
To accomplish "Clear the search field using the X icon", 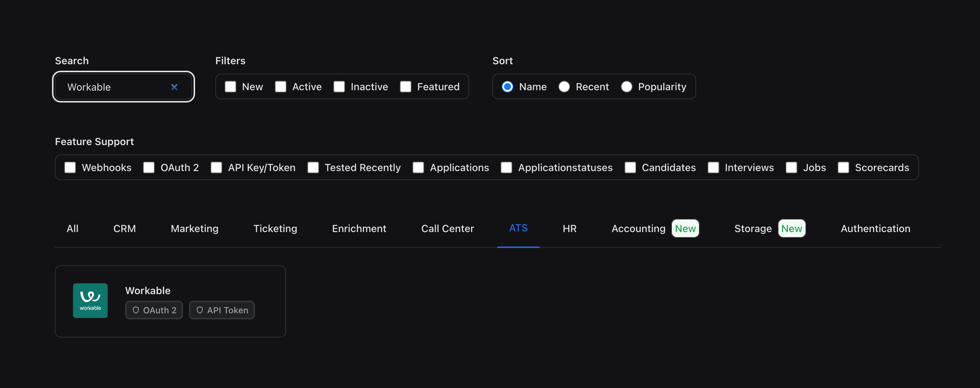I will 174,87.
